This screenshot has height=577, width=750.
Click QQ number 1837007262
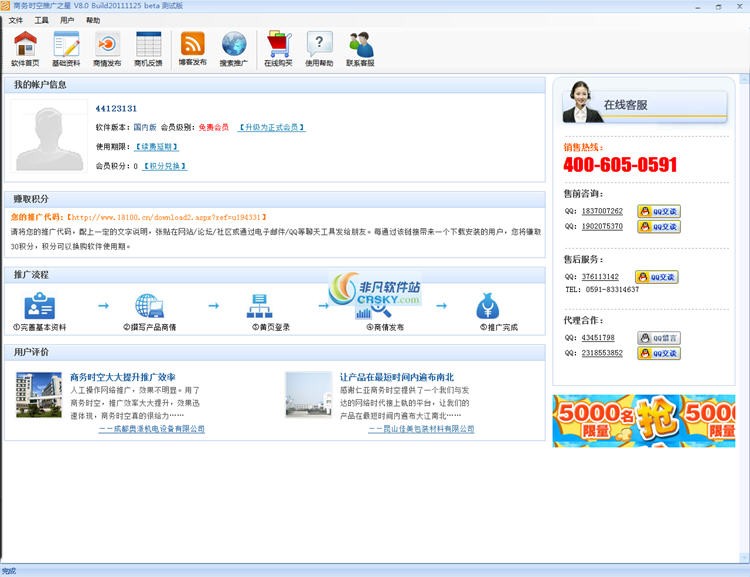(602, 211)
